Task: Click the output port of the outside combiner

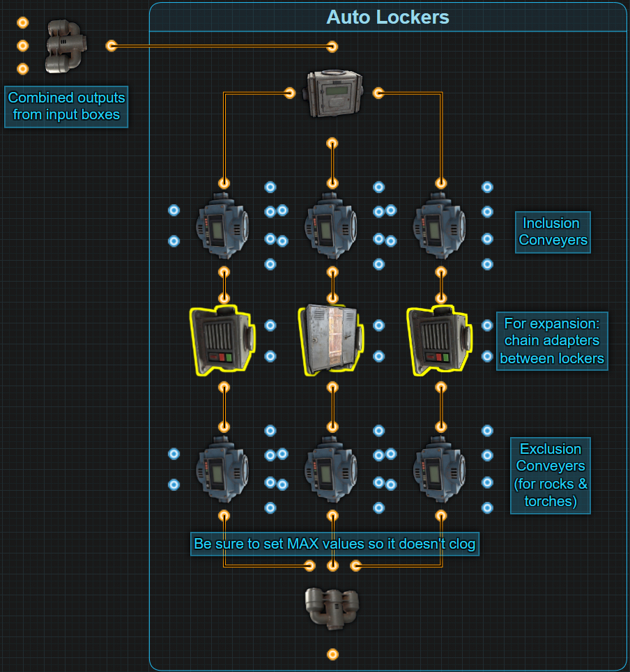Action: pyautogui.click(x=112, y=45)
